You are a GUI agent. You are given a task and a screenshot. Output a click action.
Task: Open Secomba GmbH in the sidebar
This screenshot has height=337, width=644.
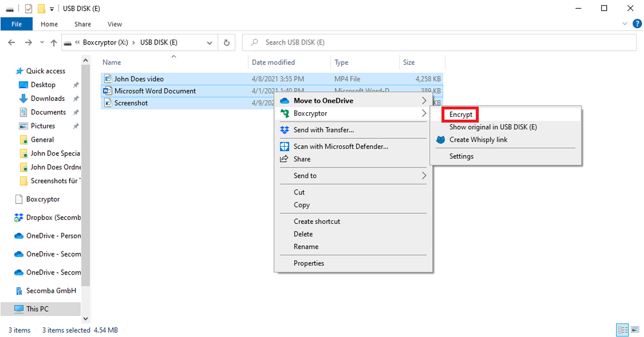51,291
